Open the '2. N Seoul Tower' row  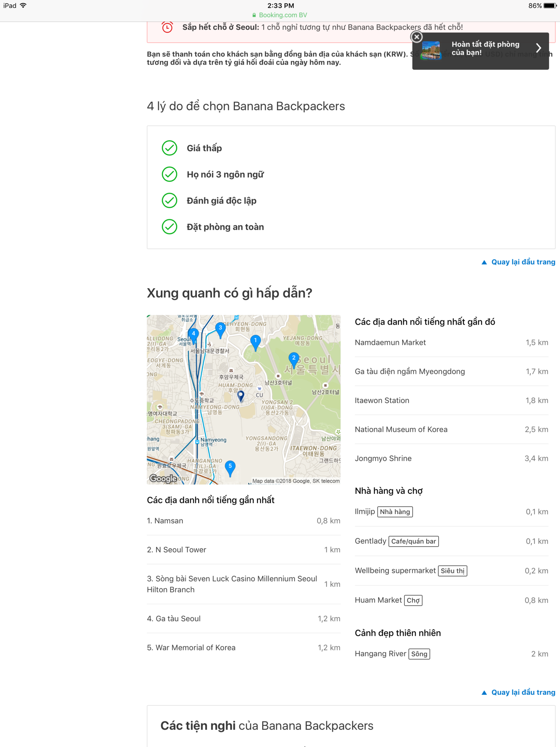[244, 550]
